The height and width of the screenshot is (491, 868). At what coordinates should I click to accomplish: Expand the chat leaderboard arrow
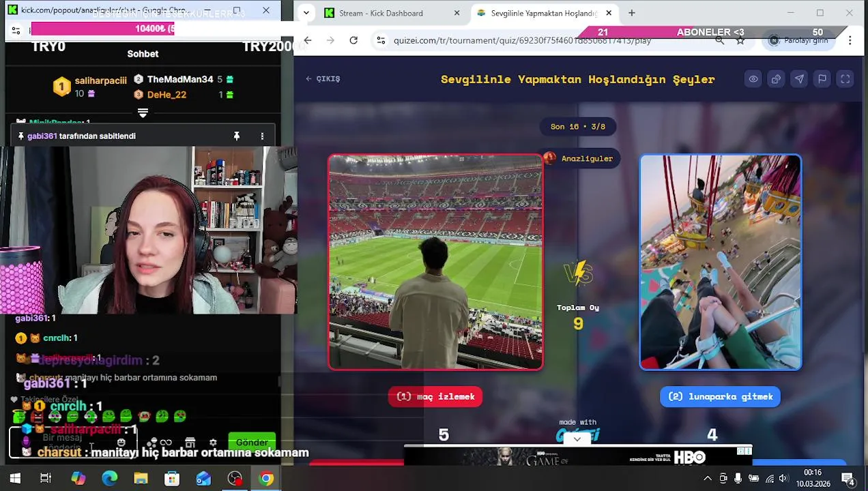(x=143, y=113)
